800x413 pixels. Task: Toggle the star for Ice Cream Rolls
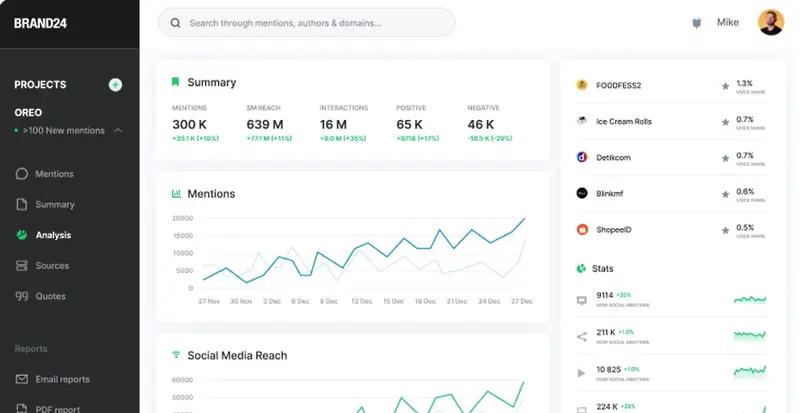(725, 122)
